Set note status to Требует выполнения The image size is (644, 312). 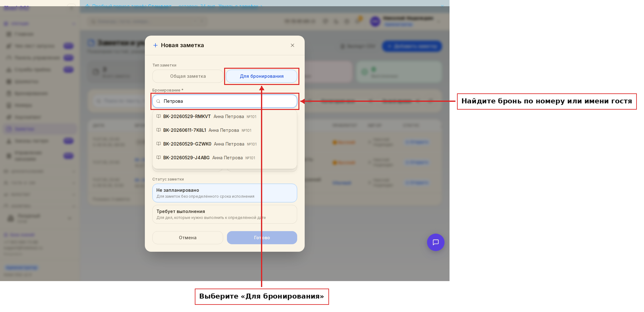point(225,214)
